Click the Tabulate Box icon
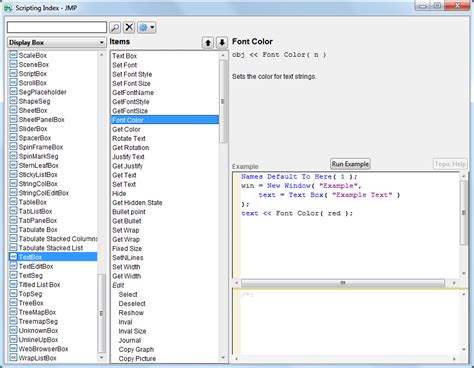This screenshot has width=474, height=368. (x=13, y=229)
